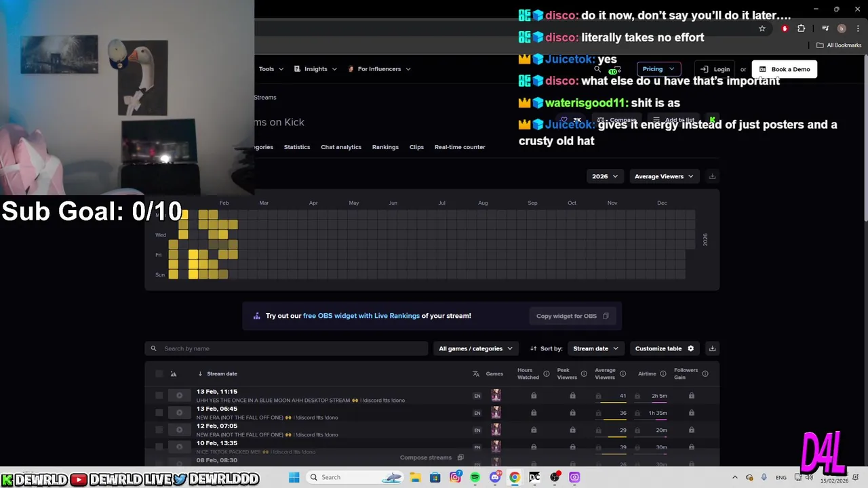Click the 41 average viewers value
Viewport: 868px width, 488px height.
pyautogui.click(x=623, y=396)
